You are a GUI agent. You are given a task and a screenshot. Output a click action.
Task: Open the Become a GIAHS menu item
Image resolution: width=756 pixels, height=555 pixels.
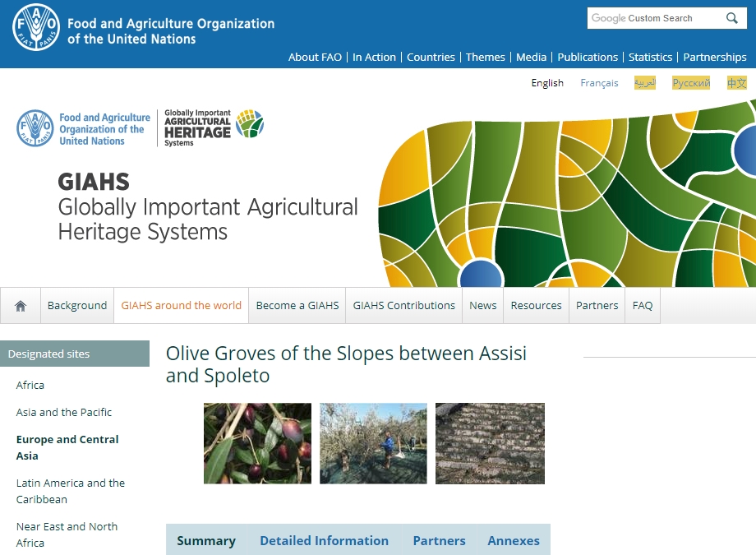point(297,305)
